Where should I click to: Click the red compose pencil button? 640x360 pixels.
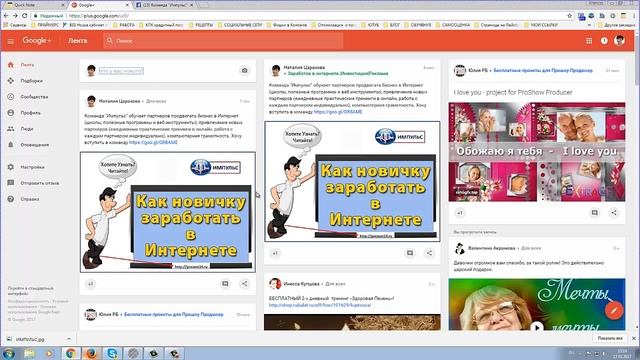[x=613, y=311]
